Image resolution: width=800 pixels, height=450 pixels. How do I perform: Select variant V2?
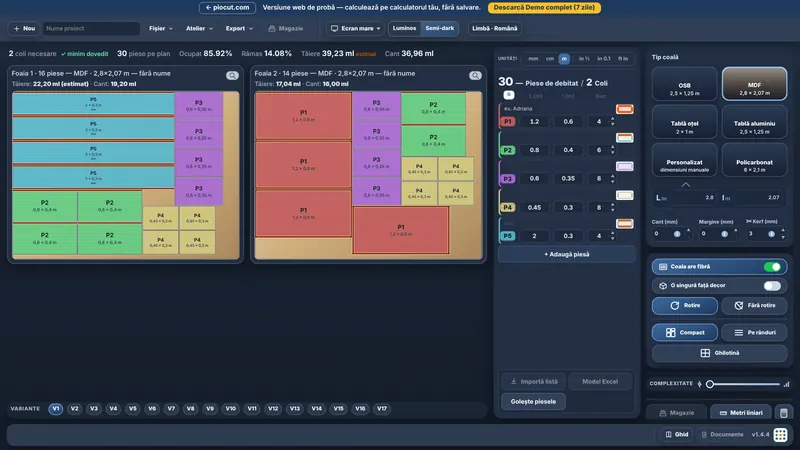74,409
